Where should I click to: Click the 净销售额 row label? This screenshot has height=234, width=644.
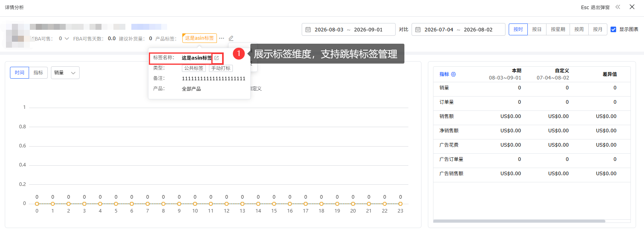[x=449, y=131]
